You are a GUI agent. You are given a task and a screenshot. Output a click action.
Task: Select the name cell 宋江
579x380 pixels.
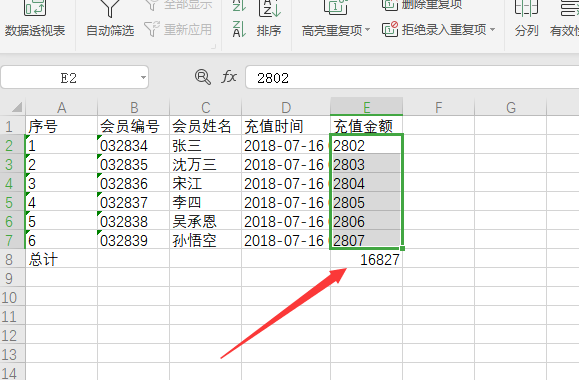[205, 183]
